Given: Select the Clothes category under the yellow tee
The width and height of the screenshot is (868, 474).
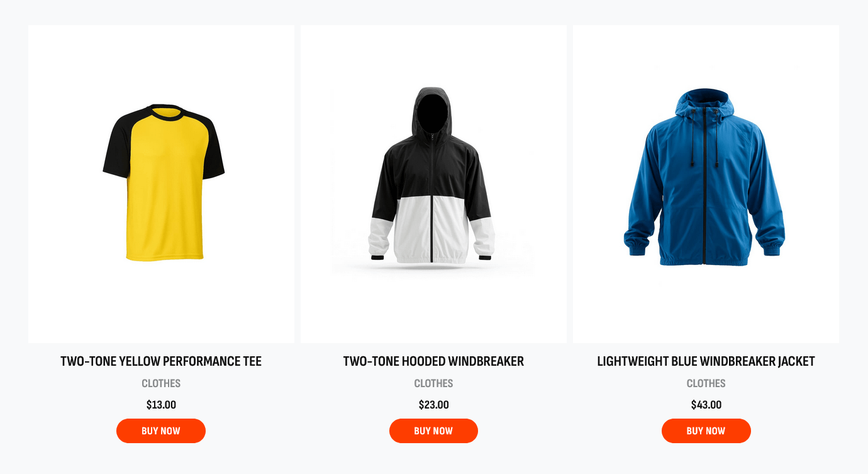Looking at the screenshot, I should pos(161,383).
